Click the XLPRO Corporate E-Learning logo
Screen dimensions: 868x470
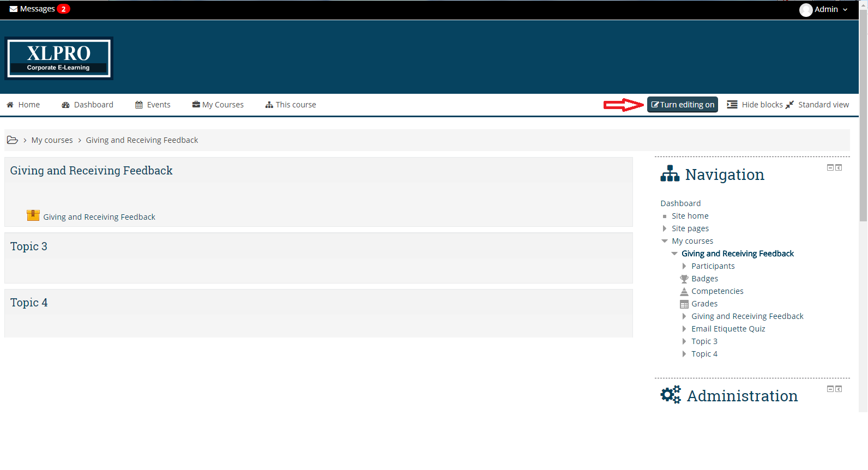59,58
